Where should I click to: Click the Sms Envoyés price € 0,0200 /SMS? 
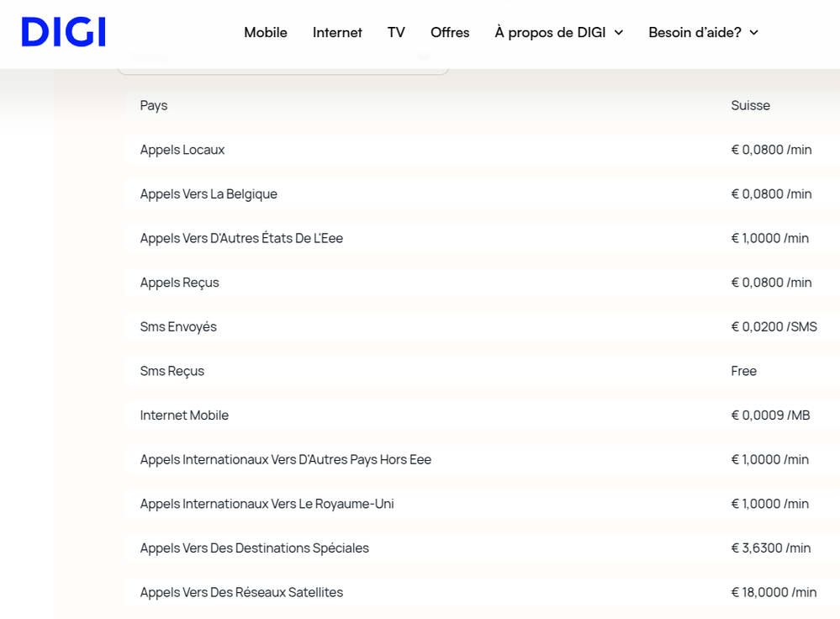pos(774,327)
